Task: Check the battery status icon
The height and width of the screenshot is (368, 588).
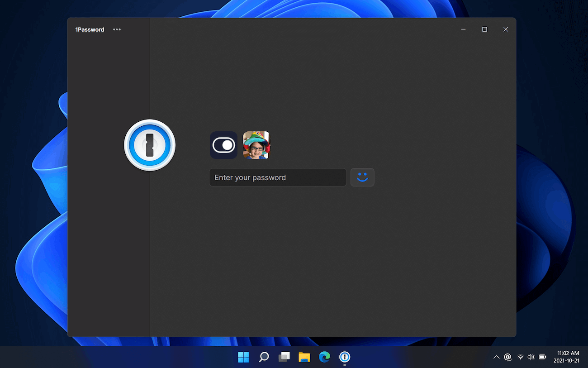Action: pos(542,357)
